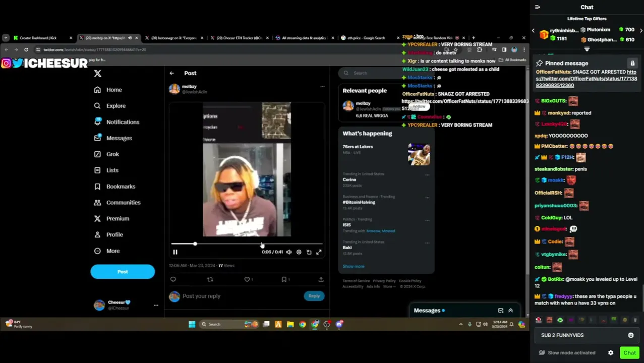Viewport: 644px width, 363px height.
Task: Collapse the Kick chat panel icon
Action: pos(538,7)
